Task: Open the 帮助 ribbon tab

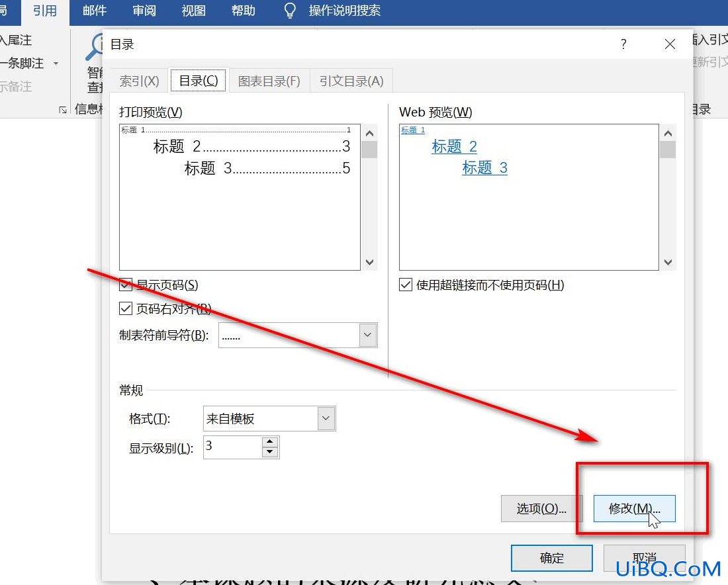Action: (244, 10)
